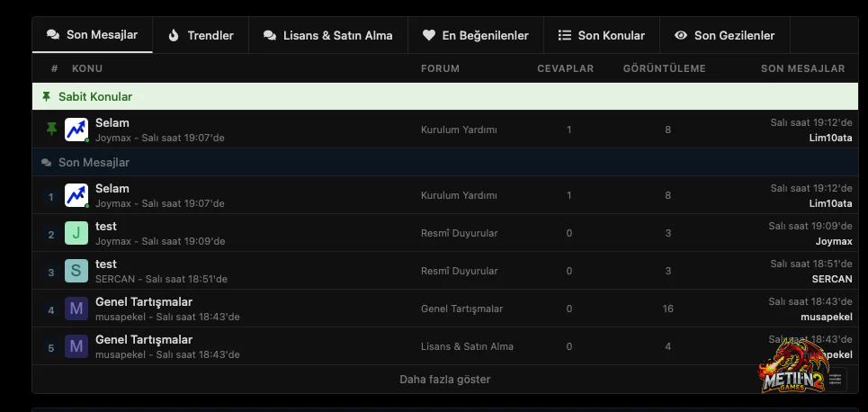Open Resmî Duyurular forum in SERCAN's test row

459,271
